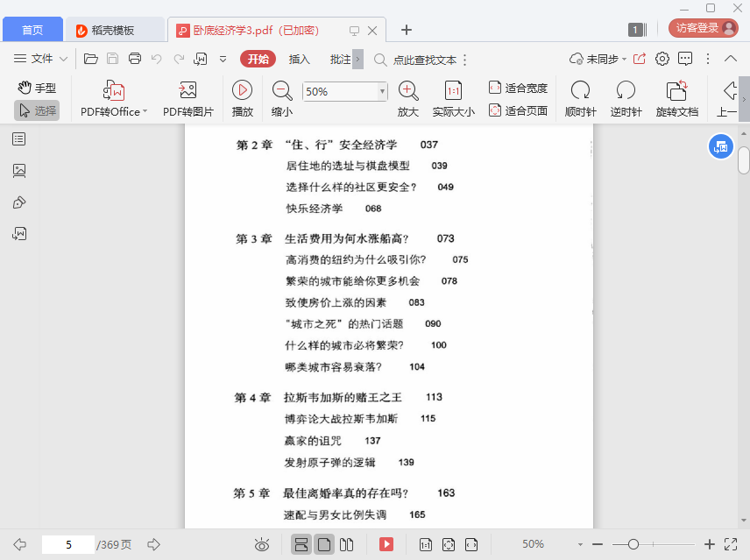Open a new tab with plus

tap(406, 30)
